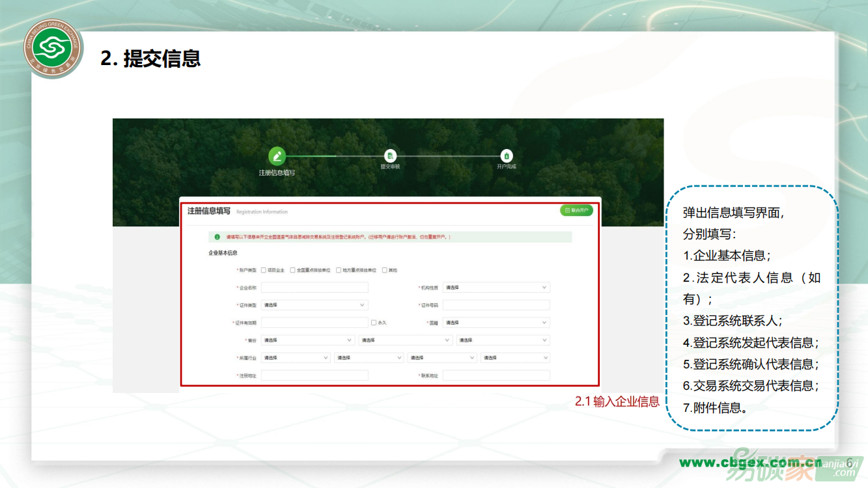Tick the 其他 account type checkbox
This screenshot has width=868, height=488.
click(x=385, y=270)
